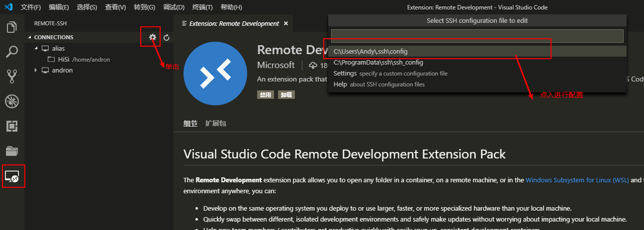Click the 卸载 button
Image resolution: width=644 pixels, height=230 pixels.
coord(286,94)
